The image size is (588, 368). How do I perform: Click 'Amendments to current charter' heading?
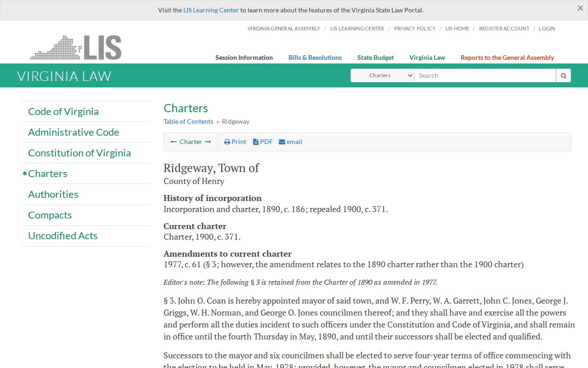click(x=227, y=254)
